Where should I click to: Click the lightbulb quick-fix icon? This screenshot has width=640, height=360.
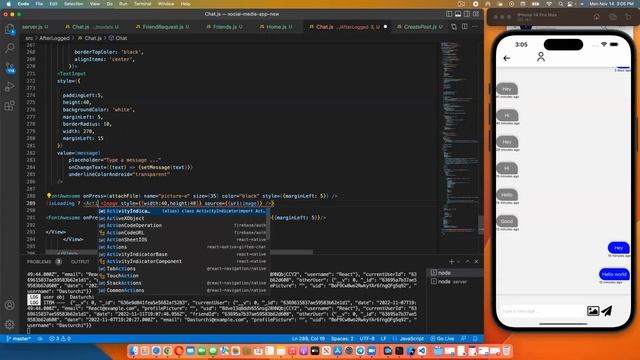tap(49, 196)
